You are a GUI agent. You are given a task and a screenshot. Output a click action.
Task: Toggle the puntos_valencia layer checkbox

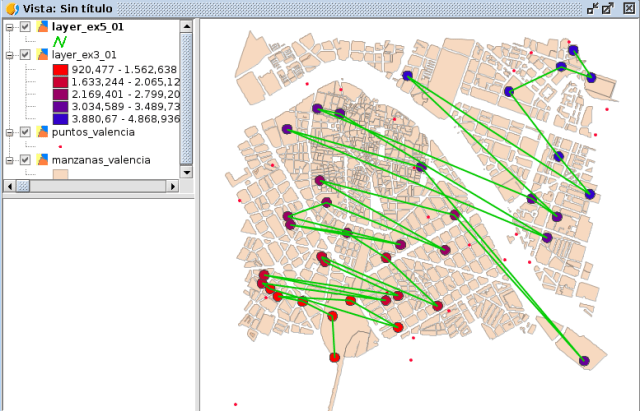[x=25, y=131]
